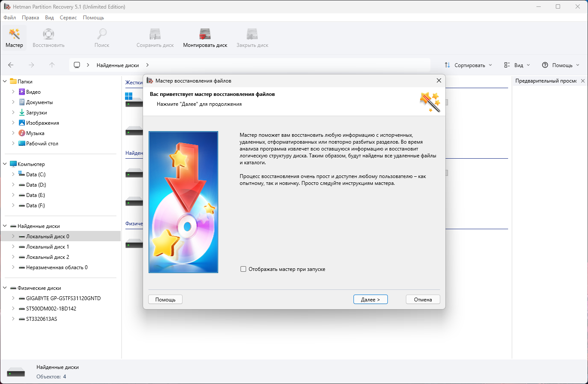Select GIGABYTE GP-GSTFS31120GNTD physical disk
The width and height of the screenshot is (588, 384).
(x=63, y=298)
